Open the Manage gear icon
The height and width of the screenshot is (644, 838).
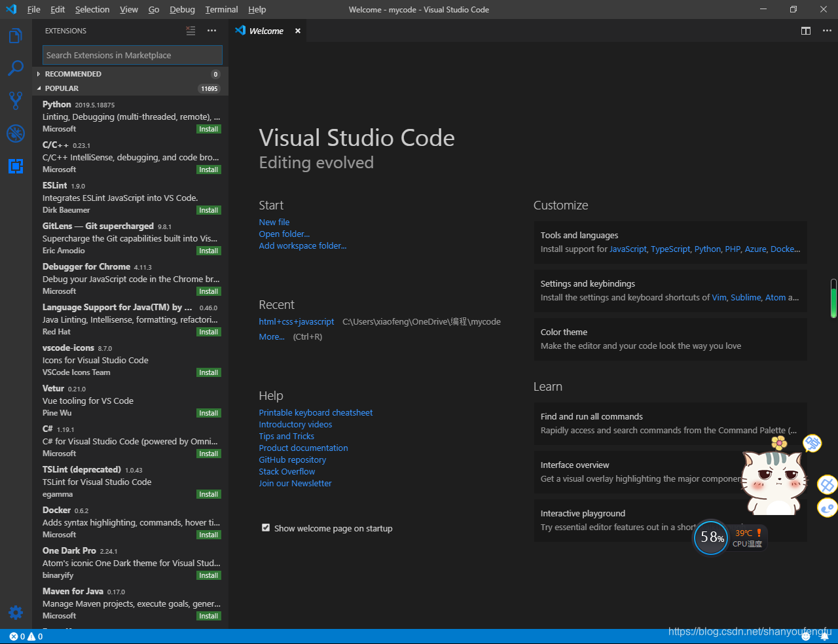(x=16, y=613)
